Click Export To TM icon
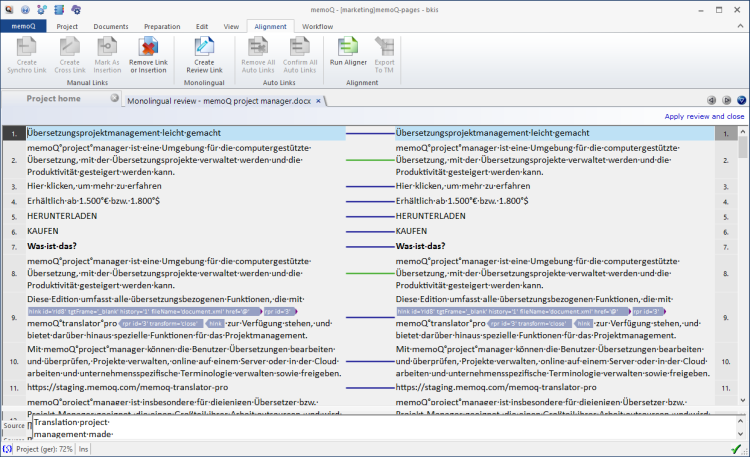Viewport: 750px width, 457px height. click(x=384, y=45)
